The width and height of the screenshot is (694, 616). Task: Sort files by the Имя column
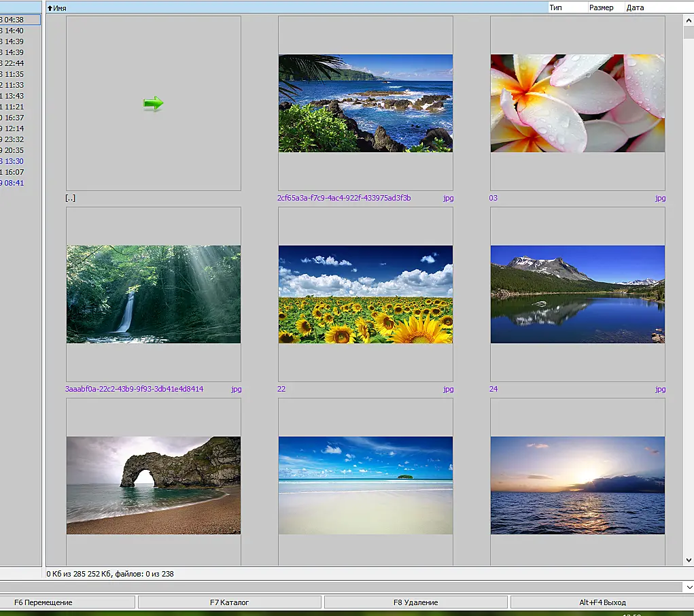(297, 7)
